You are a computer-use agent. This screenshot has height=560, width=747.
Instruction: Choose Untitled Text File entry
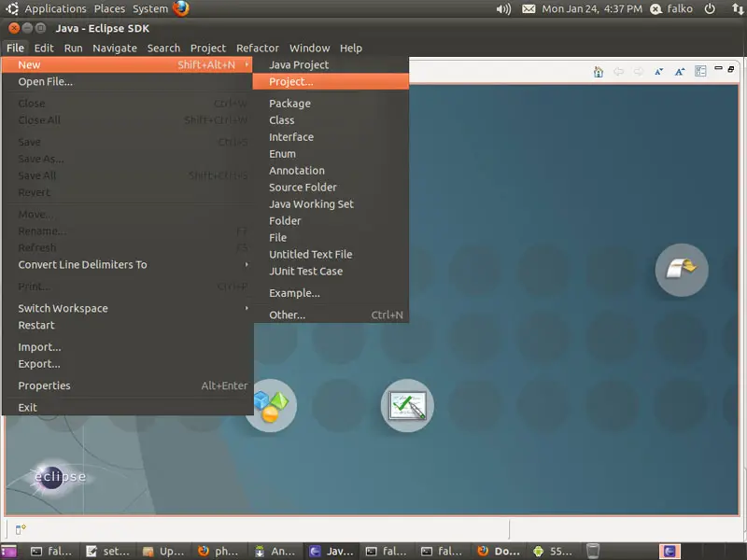coord(331,254)
